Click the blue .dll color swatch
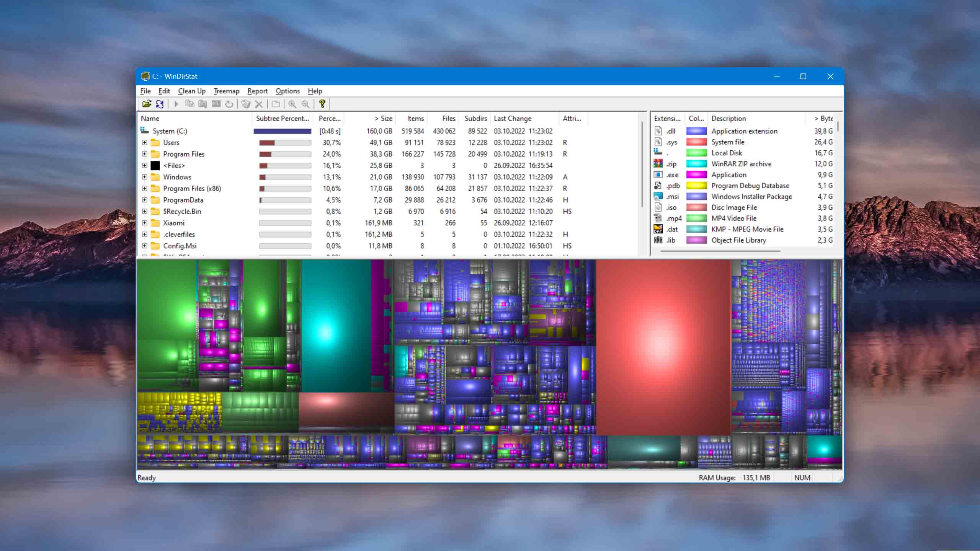The image size is (980, 551). click(696, 131)
